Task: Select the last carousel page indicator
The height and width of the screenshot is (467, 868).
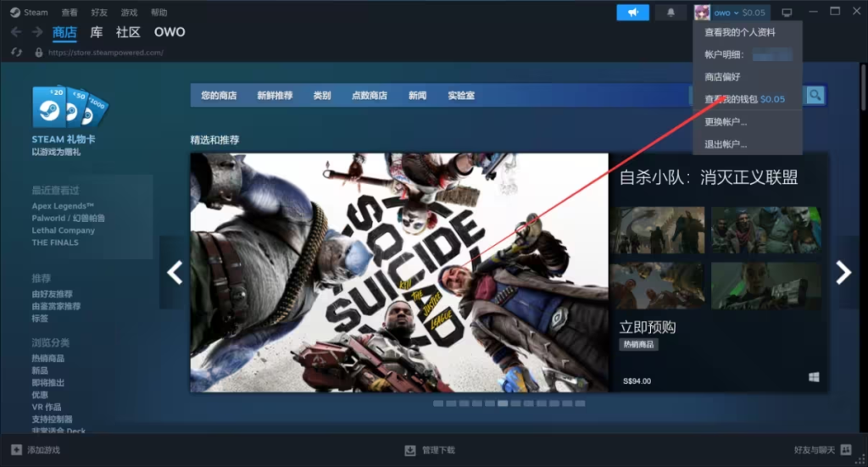Action: 580,403
